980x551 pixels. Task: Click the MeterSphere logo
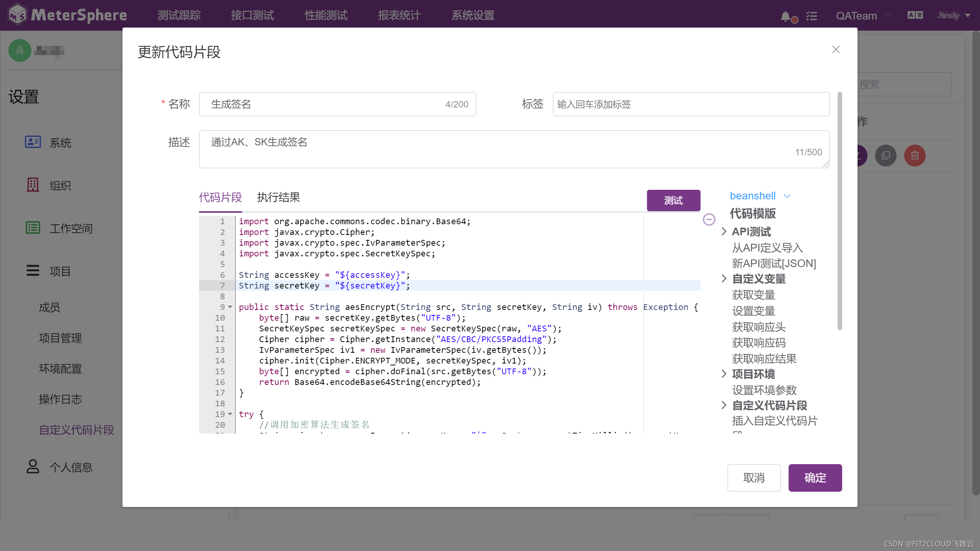[68, 15]
